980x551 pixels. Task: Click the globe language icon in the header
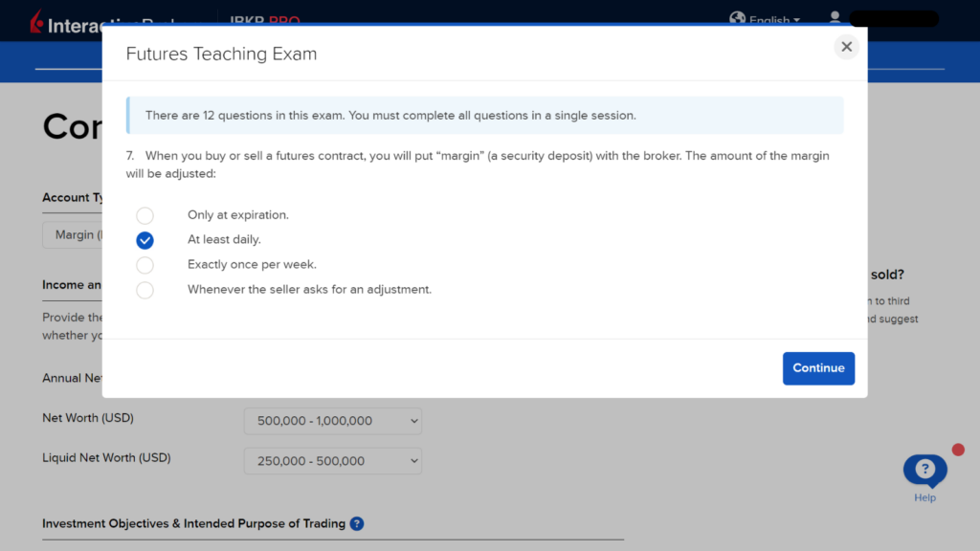[738, 18]
